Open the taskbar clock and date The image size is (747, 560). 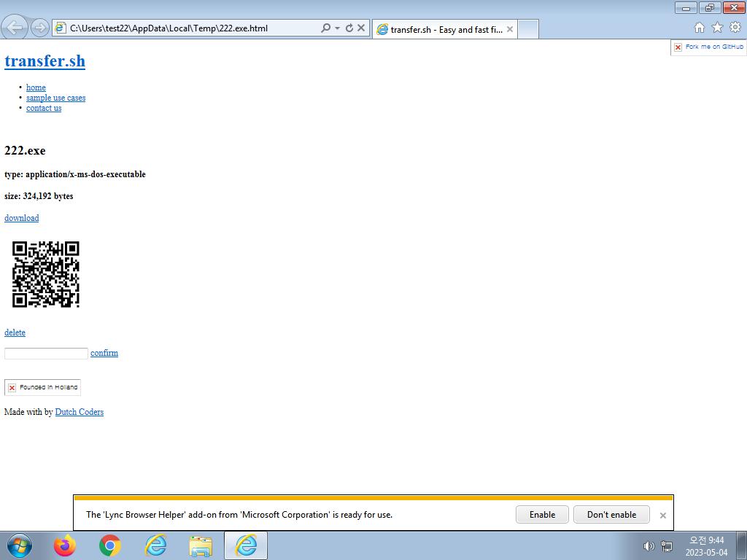(706, 546)
